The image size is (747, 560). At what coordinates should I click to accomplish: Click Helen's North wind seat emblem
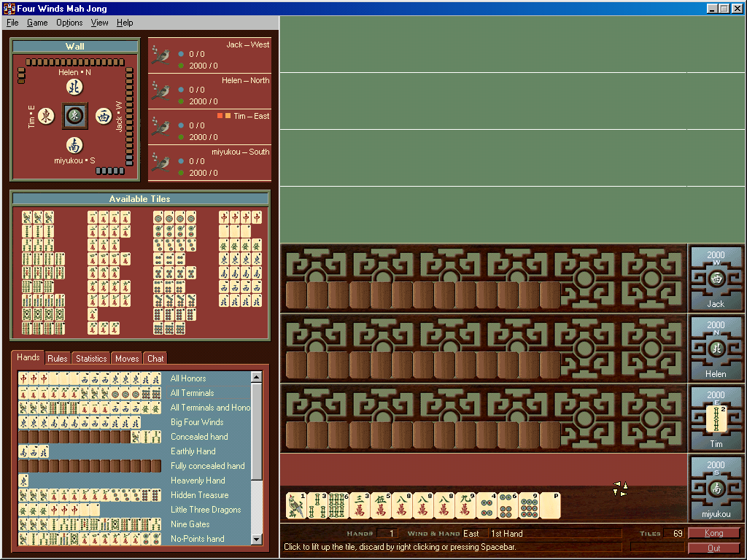click(x=716, y=349)
